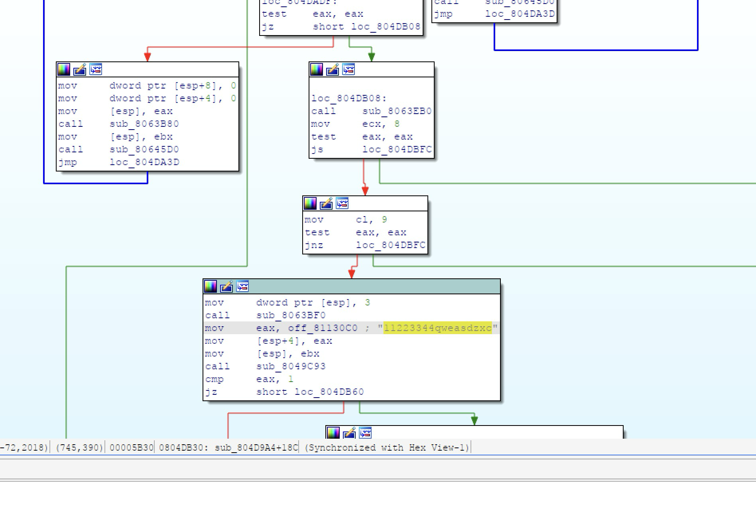The height and width of the screenshot is (532, 756).
Task: Click pencil edit icon in loc_804DB08 block
Action: pyautogui.click(x=333, y=70)
